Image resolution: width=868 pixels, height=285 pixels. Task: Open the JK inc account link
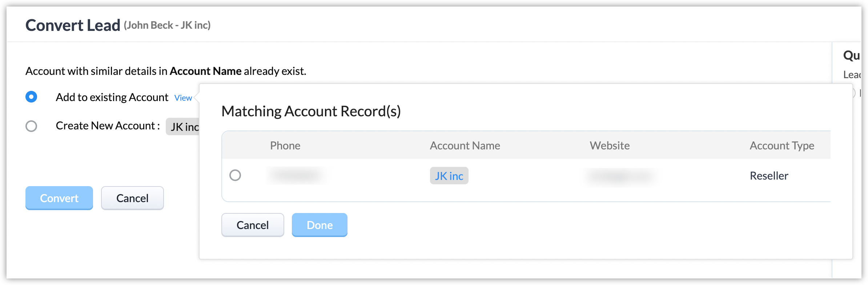click(449, 176)
